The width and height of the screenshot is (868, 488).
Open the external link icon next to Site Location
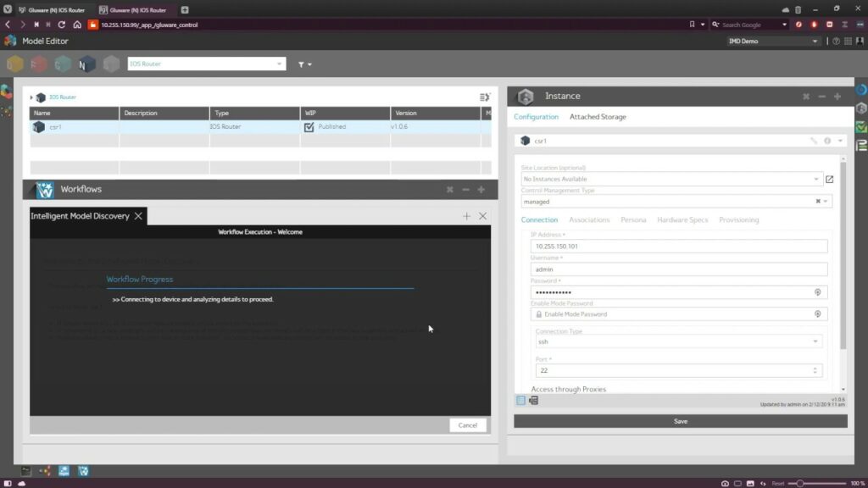pos(829,179)
